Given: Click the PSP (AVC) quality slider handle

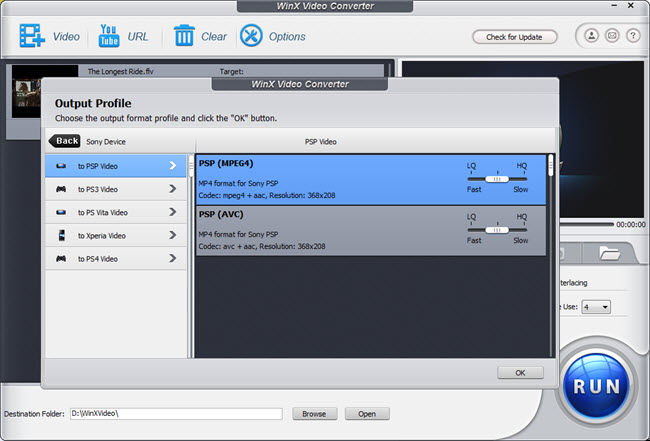Looking at the screenshot, I should [497, 230].
